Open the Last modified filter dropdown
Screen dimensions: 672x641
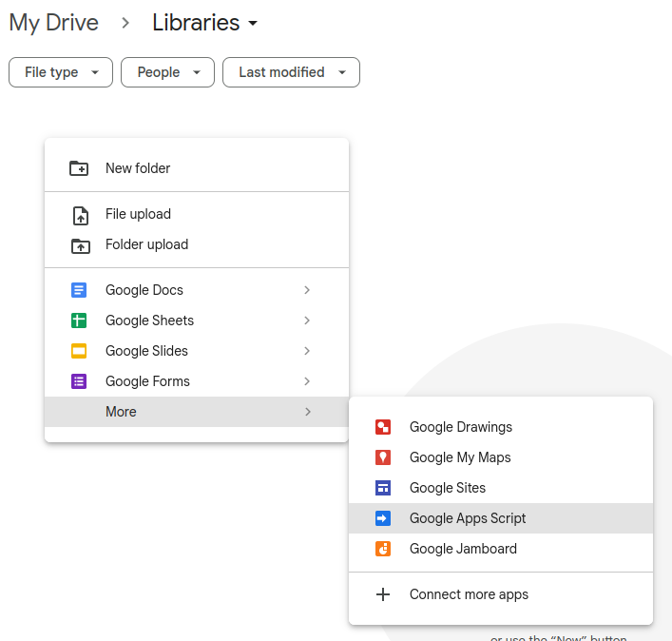(x=292, y=72)
